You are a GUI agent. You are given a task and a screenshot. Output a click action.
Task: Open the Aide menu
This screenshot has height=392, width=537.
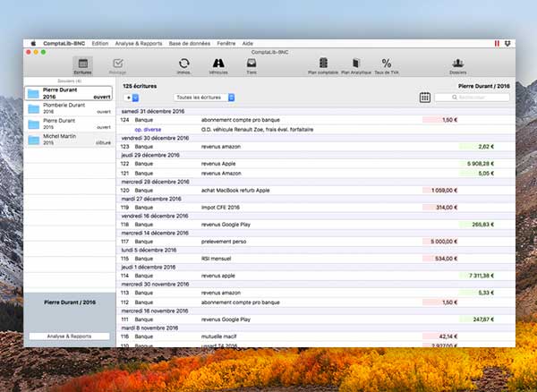click(247, 44)
